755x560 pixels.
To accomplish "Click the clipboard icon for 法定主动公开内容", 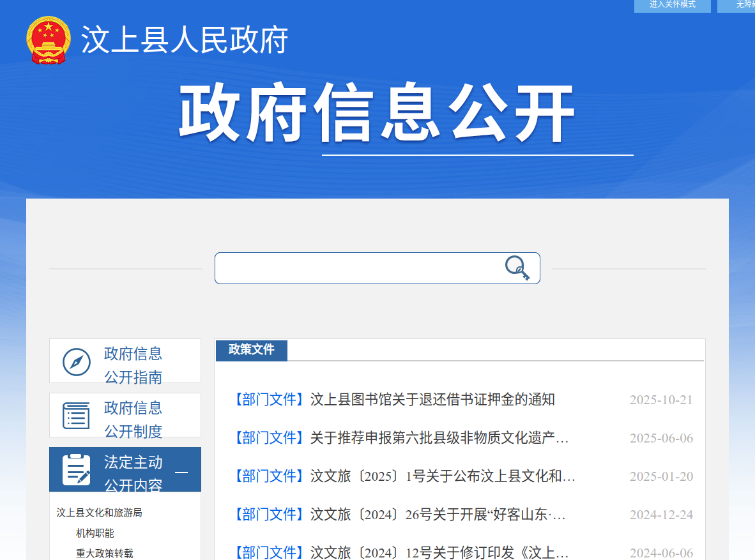I will click(77, 470).
